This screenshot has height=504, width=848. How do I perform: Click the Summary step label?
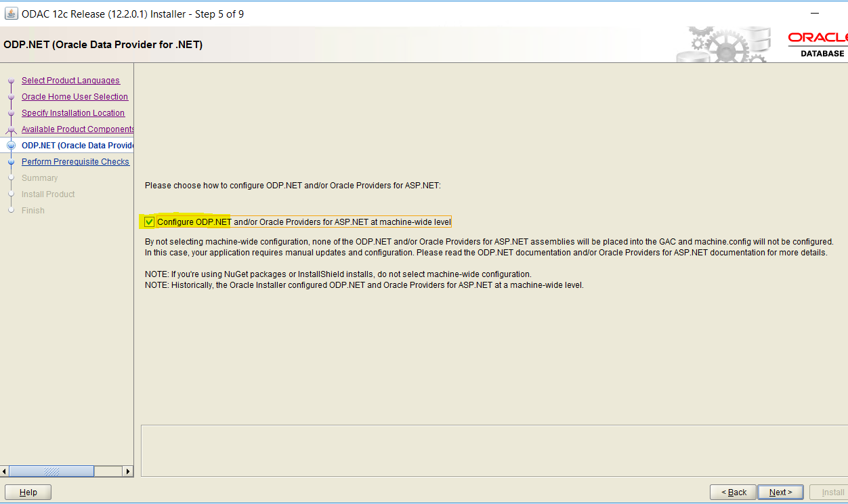pos(39,178)
